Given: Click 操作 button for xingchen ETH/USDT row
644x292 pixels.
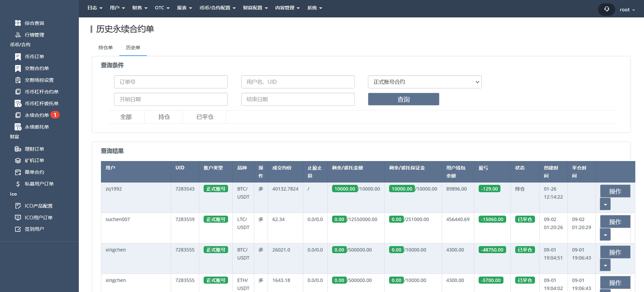Looking at the screenshot, I should (x=615, y=283).
